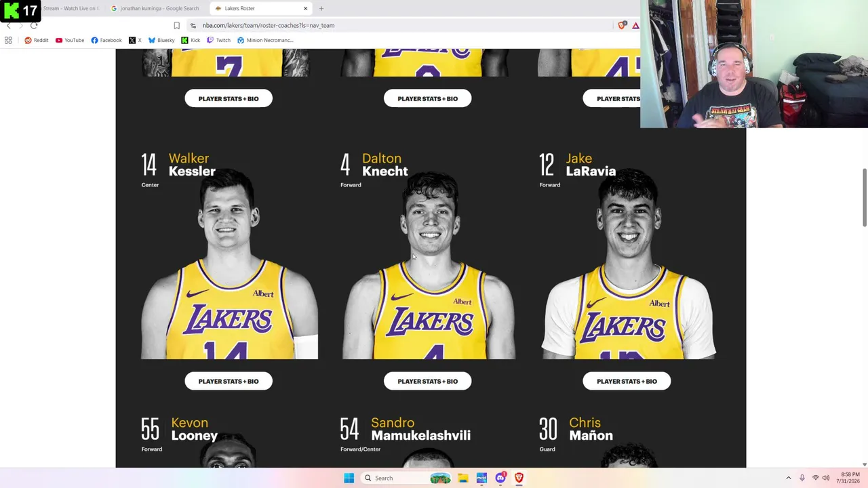Screen dimensions: 868x488
Task: Switch to the Kick Stream tab
Action: pyautogui.click(x=70, y=8)
